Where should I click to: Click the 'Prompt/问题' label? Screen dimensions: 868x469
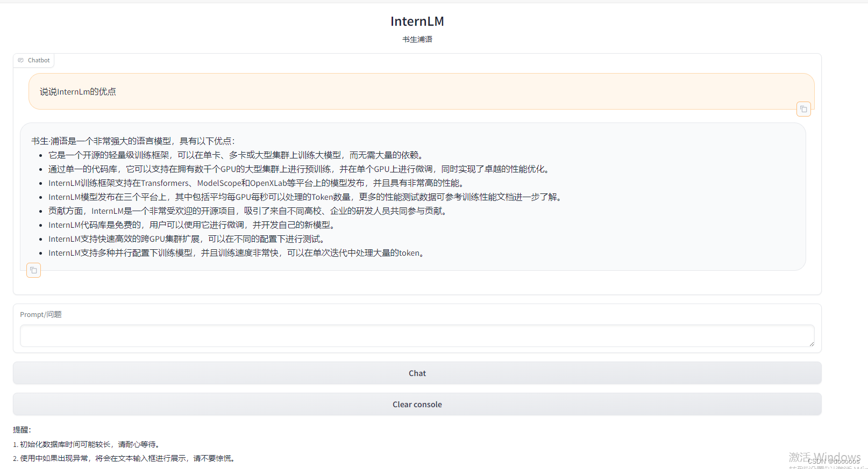(41, 314)
